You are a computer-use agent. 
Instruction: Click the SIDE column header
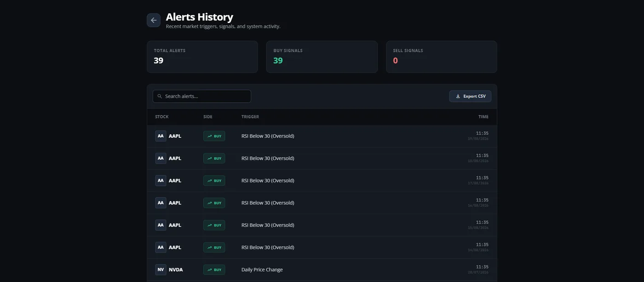coord(208,117)
